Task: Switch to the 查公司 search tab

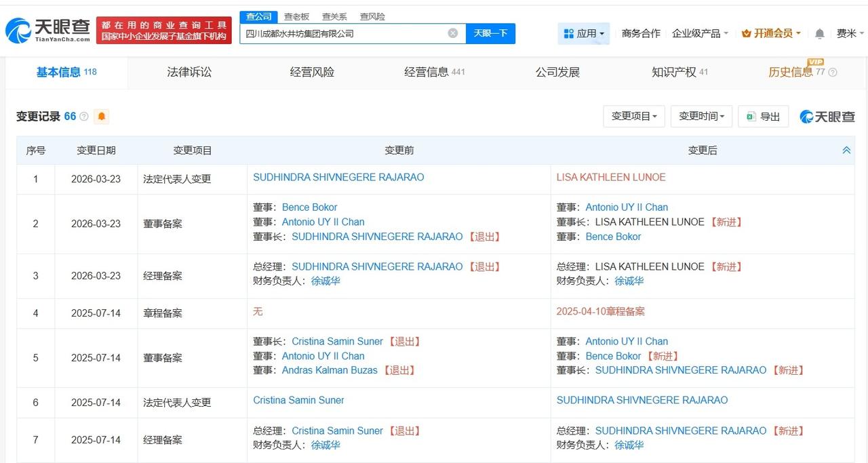Action: [258, 16]
